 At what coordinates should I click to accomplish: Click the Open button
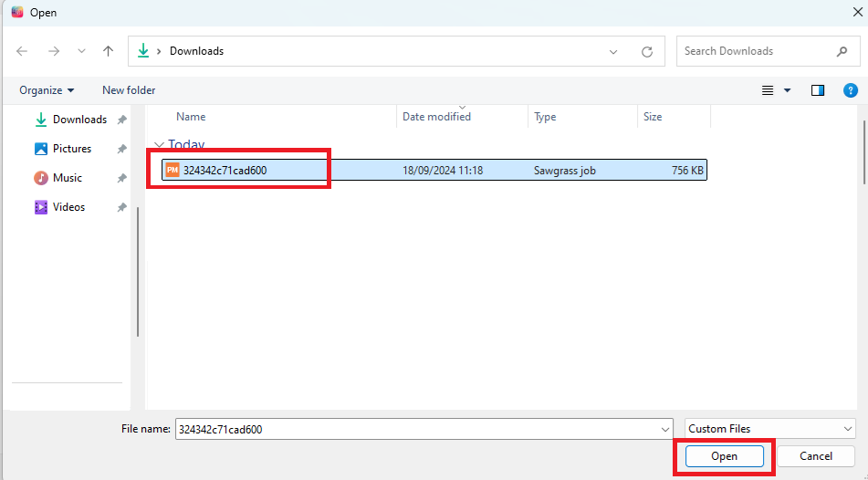tap(724, 456)
